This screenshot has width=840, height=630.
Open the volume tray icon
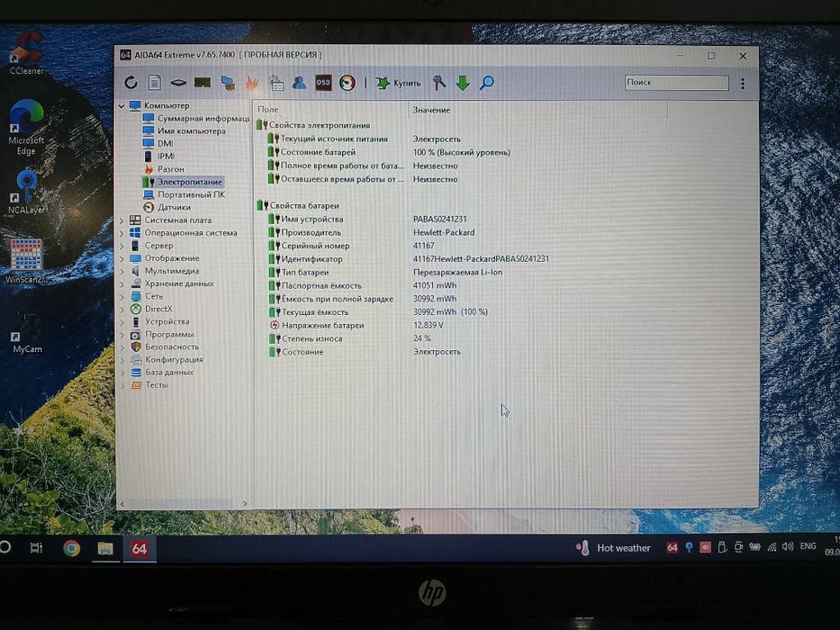(x=787, y=547)
